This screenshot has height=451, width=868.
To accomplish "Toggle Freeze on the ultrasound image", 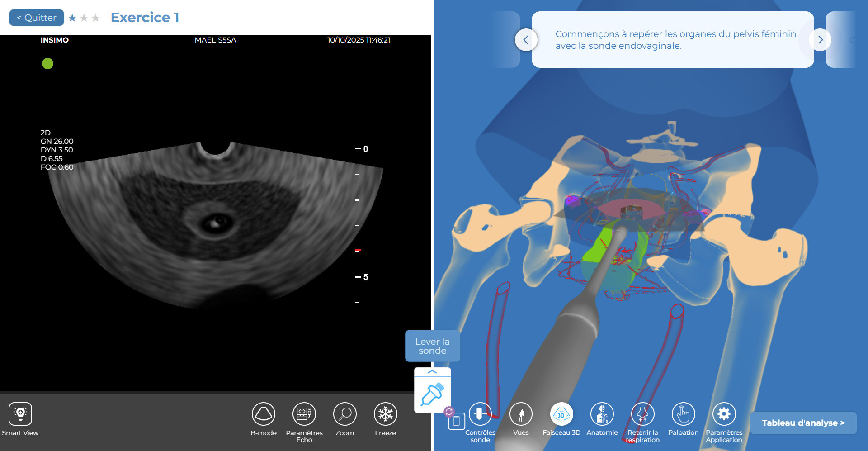I will pyautogui.click(x=386, y=414).
